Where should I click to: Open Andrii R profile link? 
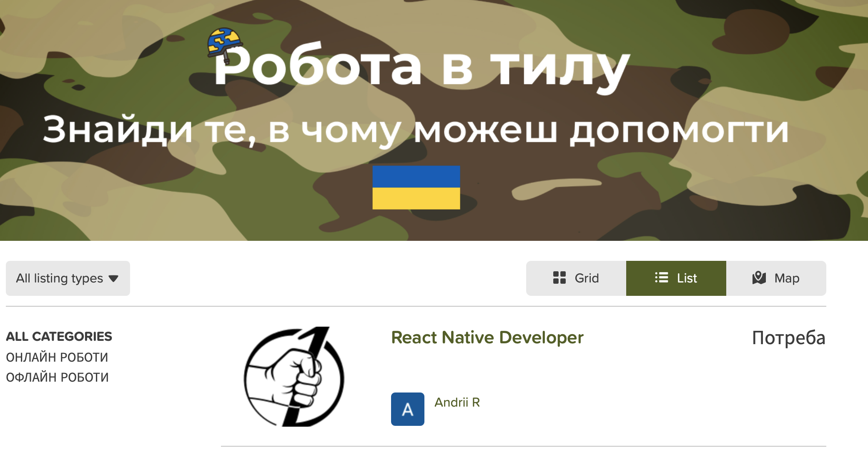457,402
